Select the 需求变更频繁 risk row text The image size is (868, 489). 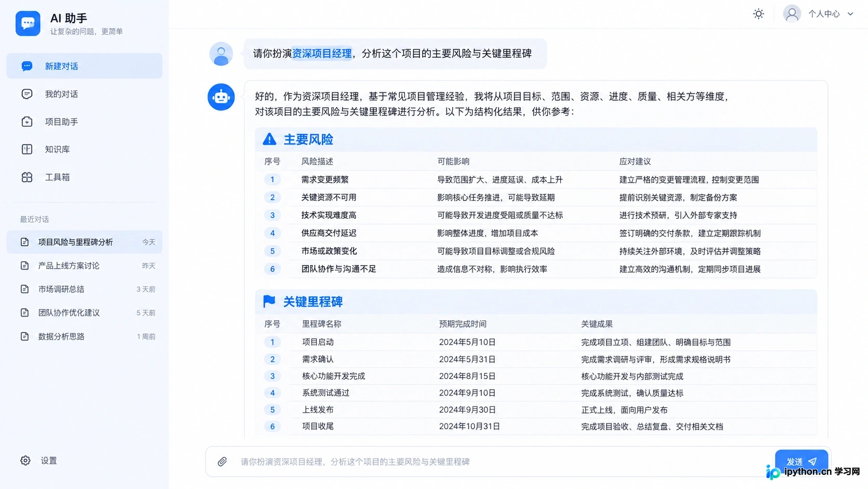(325, 180)
